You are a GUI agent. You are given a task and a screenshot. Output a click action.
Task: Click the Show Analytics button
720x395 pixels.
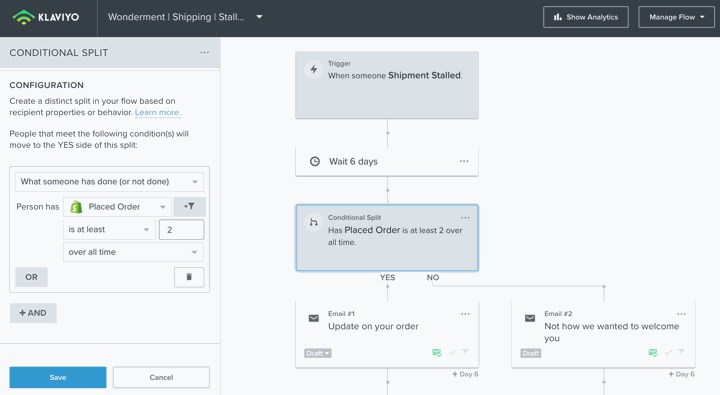(585, 17)
